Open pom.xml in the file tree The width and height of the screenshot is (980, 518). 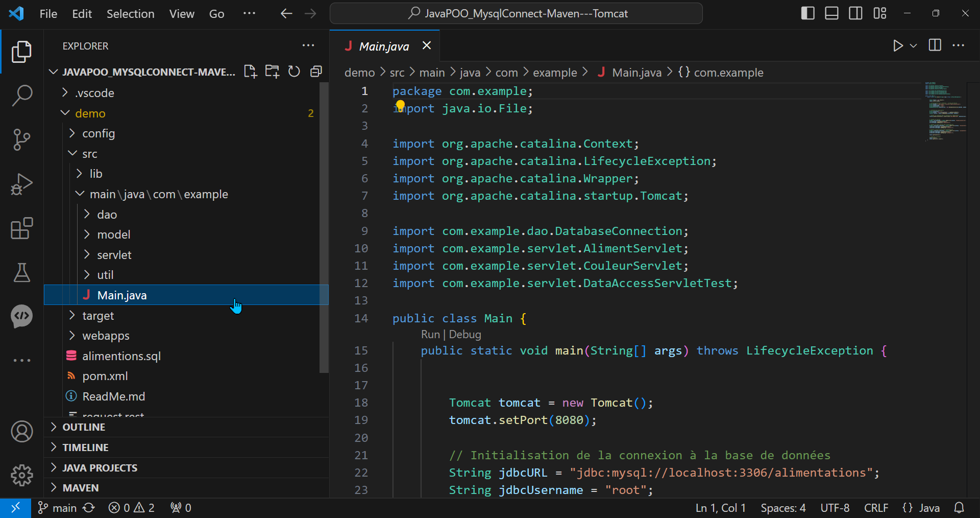tap(105, 376)
